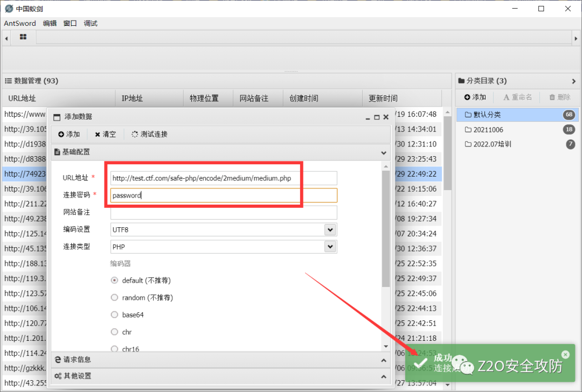Click the data list scrollbar up arrow

point(447,112)
